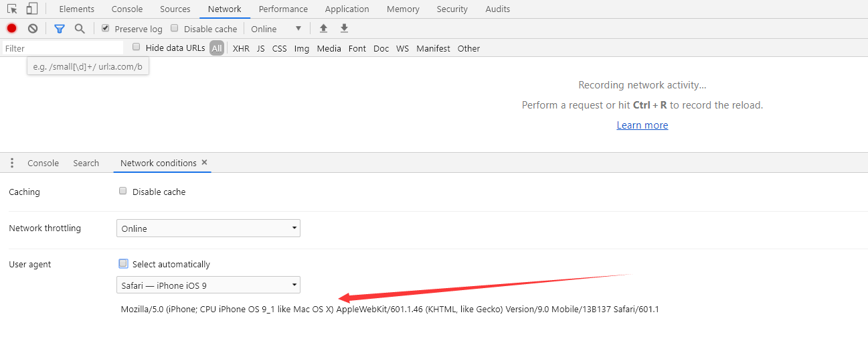Viewport: 868px width, 337px height.
Task: Close the Network conditions tab
Action: pos(204,163)
